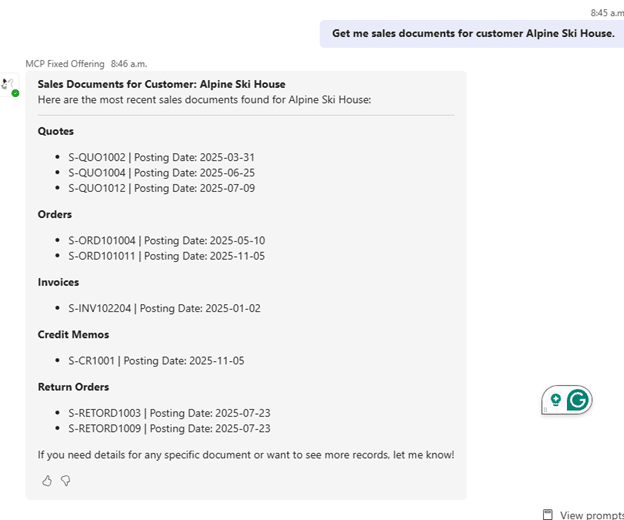
Task: Select invoice S-INV102204 row
Action: (x=164, y=309)
